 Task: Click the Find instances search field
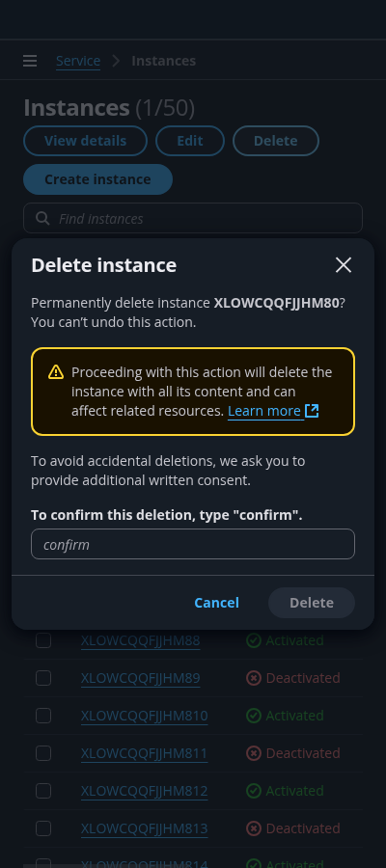(x=193, y=218)
